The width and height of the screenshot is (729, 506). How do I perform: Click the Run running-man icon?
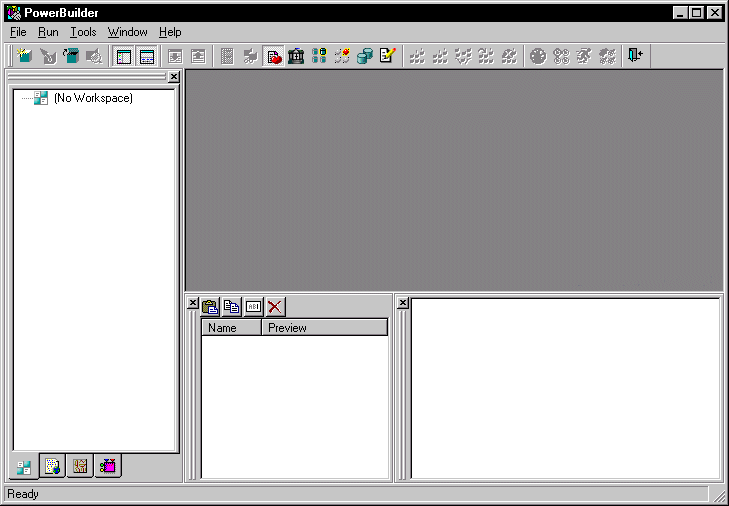tap(584, 56)
